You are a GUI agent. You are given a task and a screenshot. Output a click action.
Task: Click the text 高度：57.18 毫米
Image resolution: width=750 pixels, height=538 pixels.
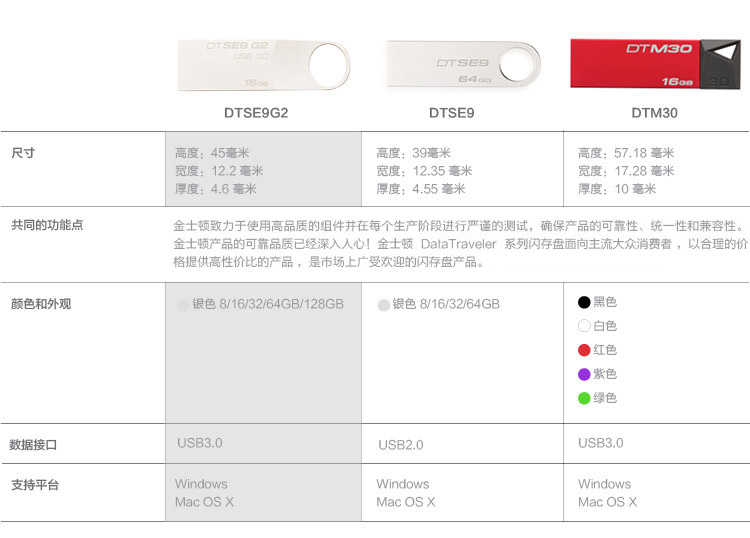click(x=626, y=153)
